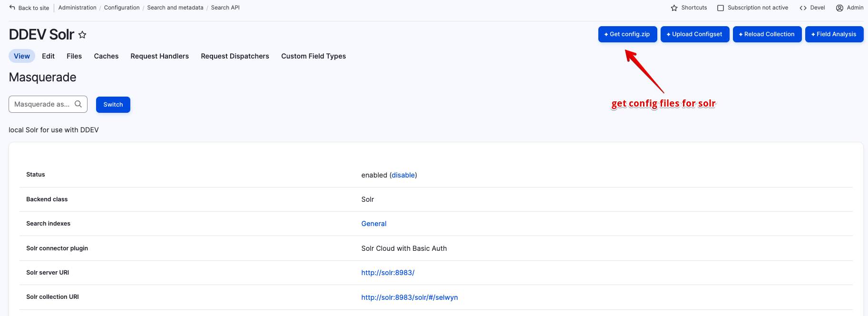This screenshot has width=868, height=316.
Task: Open the Devel code brackets icon
Action: pyautogui.click(x=803, y=8)
